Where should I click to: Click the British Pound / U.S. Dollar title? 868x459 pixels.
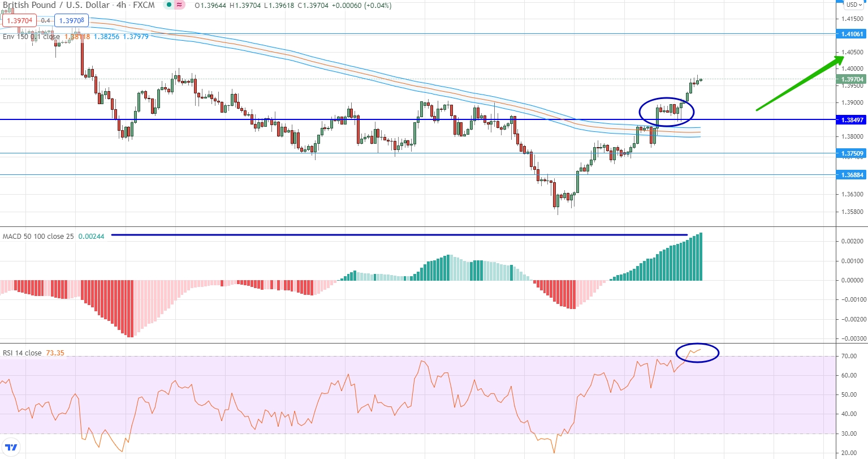[x=56, y=5]
